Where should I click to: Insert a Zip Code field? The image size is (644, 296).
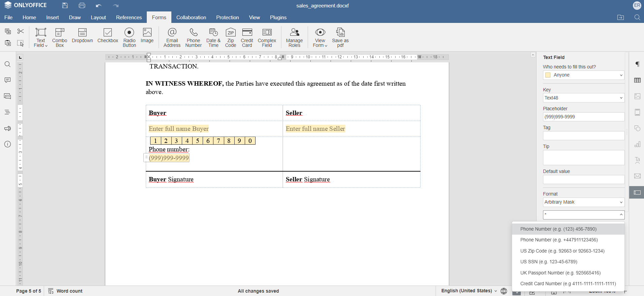pyautogui.click(x=230, y=37)
